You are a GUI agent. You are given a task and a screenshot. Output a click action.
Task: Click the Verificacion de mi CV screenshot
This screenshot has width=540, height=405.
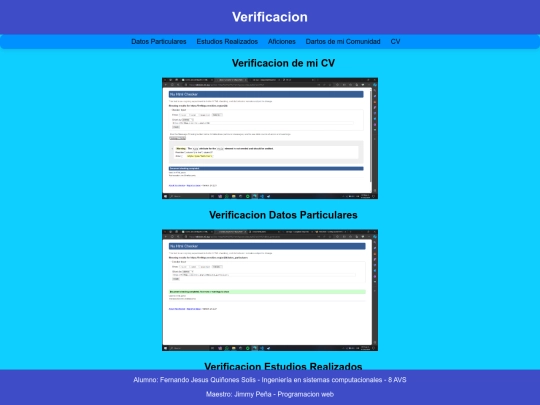270,138
